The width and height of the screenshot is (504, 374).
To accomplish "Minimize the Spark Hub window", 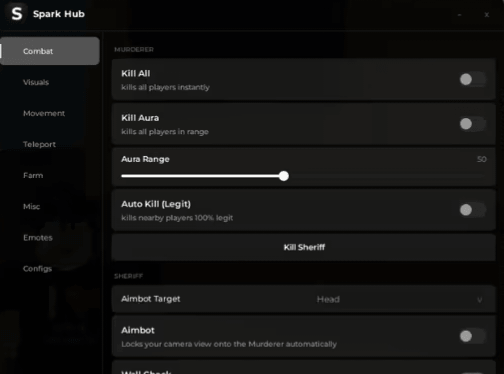I will pyautogui.click(x=459, y=15).
